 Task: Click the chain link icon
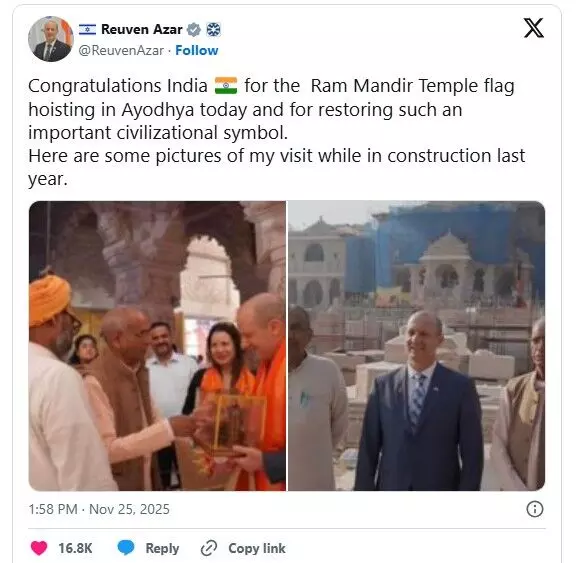click(209, 548)
